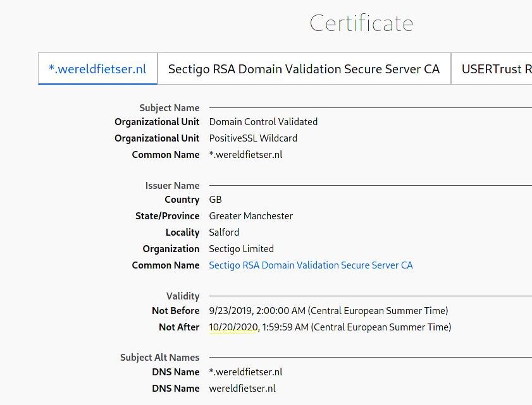Screen dimensions: 532x405
Task: Select the last DNS Name value wereldfietser.nl
Action: pos(242,389)
